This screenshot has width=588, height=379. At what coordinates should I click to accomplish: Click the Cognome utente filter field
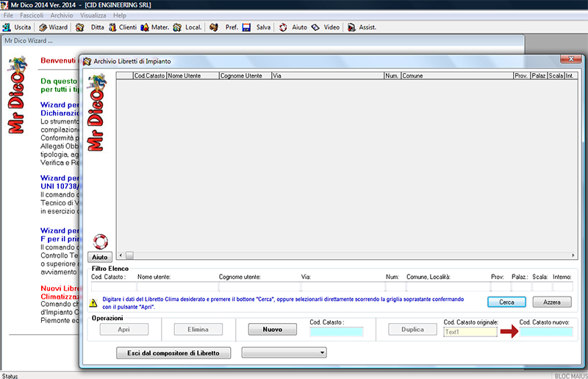coord(258,287)
